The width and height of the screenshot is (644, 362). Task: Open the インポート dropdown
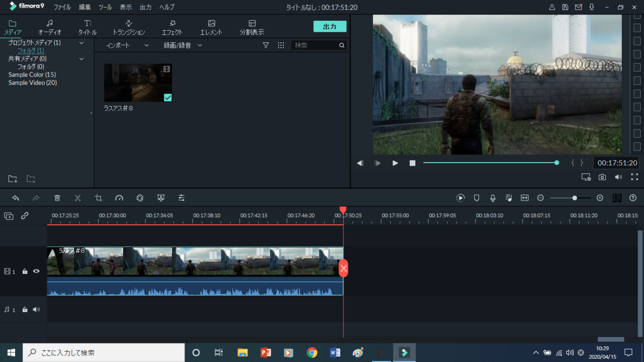128,46
